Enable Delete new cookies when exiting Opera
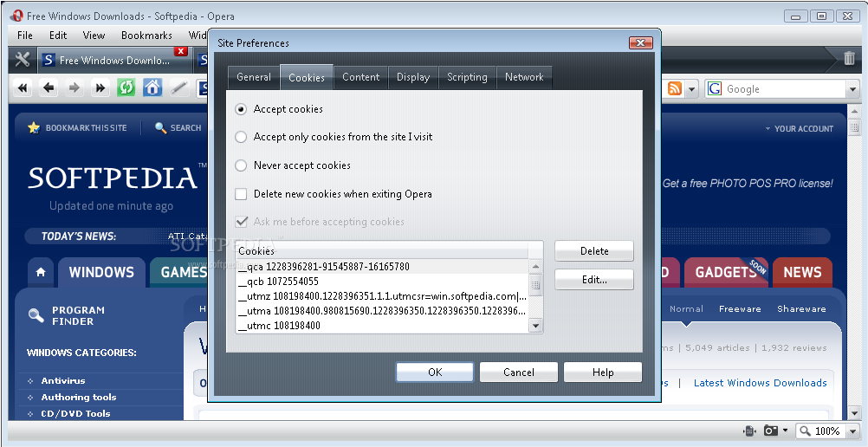868x447 pixels. click(x=241, y=194)
